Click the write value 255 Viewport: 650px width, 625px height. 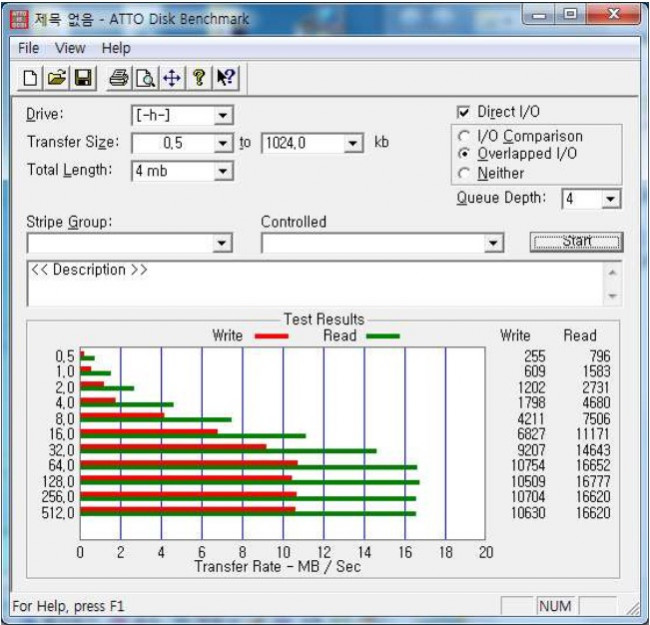pyautogui.click(x=534, y=356)
